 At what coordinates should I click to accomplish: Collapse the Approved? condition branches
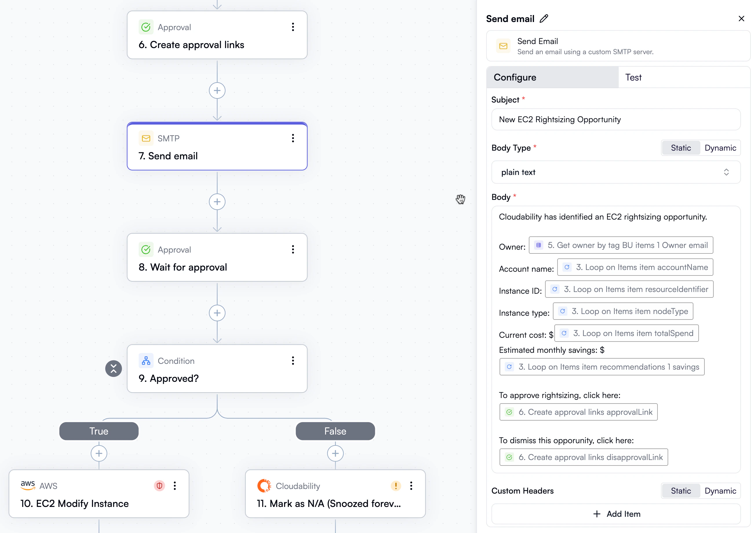point(114,369)
